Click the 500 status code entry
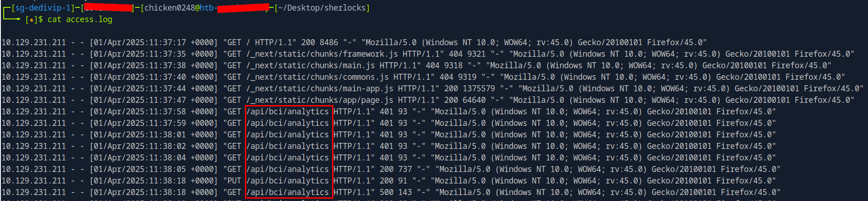 [x=386, y=192]
